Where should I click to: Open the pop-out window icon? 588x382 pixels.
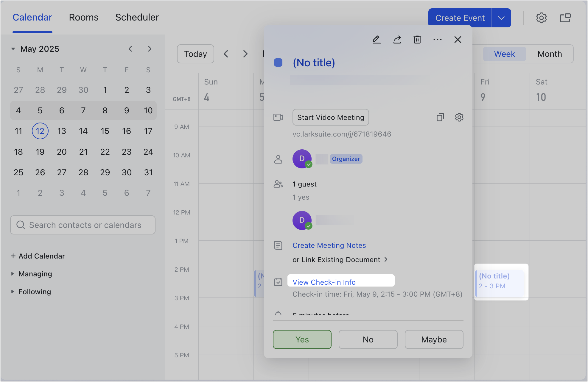[565, 18]
